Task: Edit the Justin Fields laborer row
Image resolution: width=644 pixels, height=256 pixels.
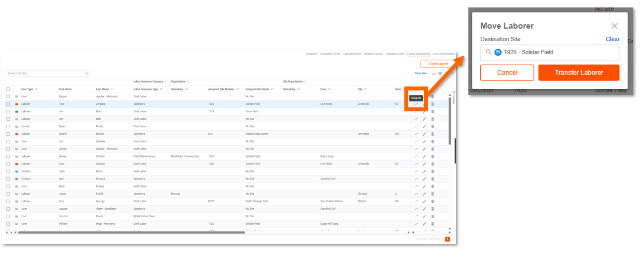Action: click(x=424, y=194)
